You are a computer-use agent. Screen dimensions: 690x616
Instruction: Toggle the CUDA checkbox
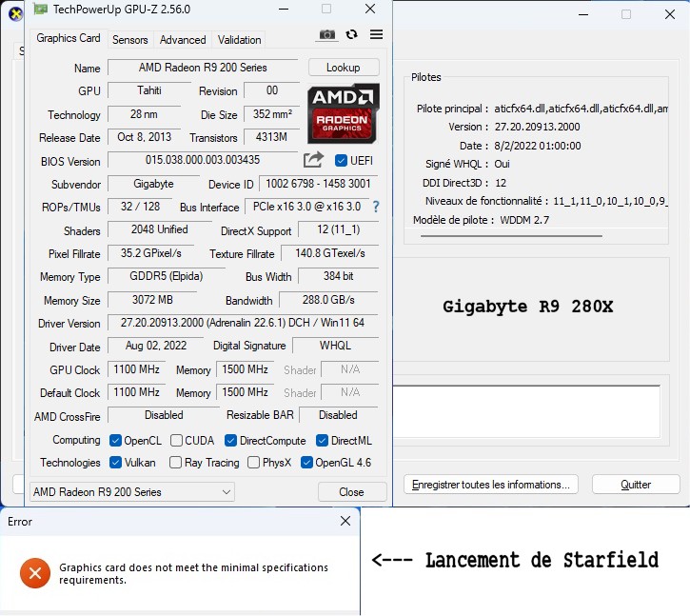pos(176,440)
